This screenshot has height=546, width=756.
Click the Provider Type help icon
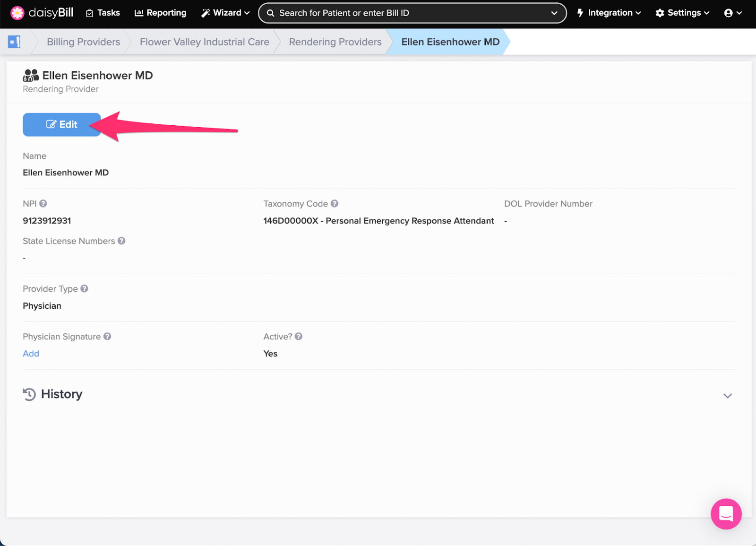(x=84, y=289)
